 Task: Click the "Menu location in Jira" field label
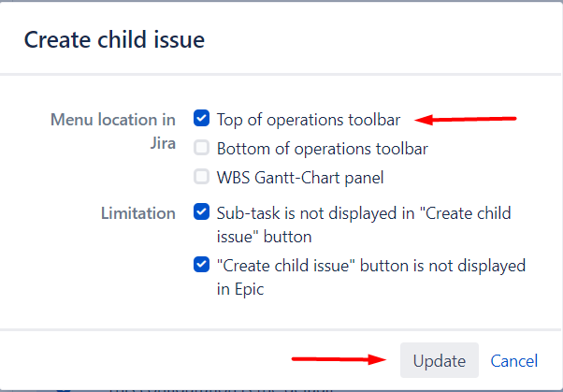113,133
